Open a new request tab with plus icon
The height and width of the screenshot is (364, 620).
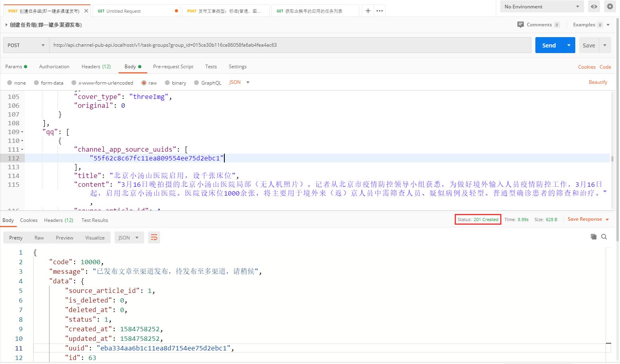click(368, 11)
